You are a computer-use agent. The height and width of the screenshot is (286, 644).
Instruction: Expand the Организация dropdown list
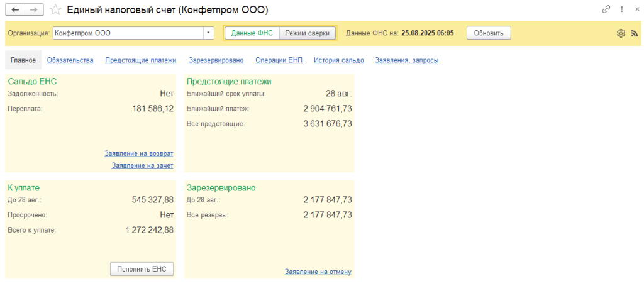point(208,33)
